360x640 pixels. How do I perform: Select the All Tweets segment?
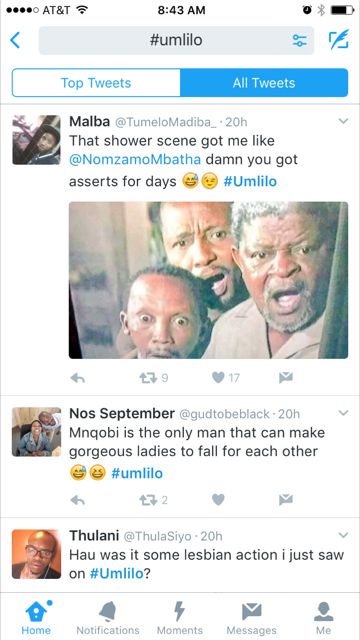tap(264, 83)
